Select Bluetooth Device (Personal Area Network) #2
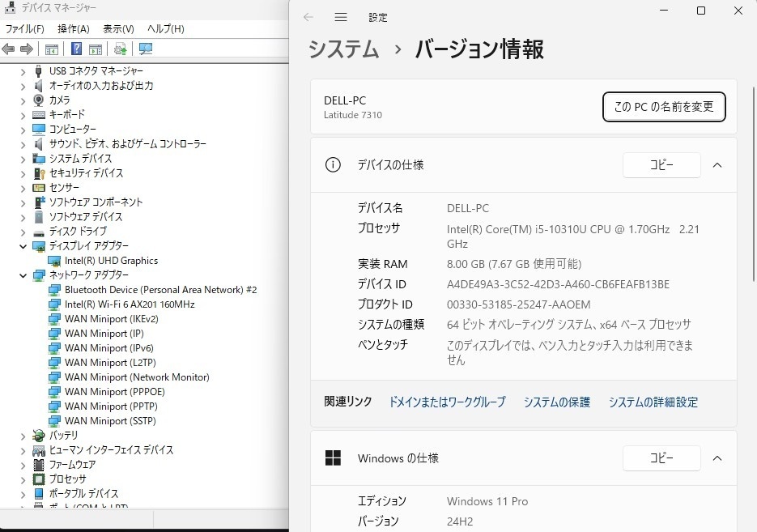 (x=161, y=290)
